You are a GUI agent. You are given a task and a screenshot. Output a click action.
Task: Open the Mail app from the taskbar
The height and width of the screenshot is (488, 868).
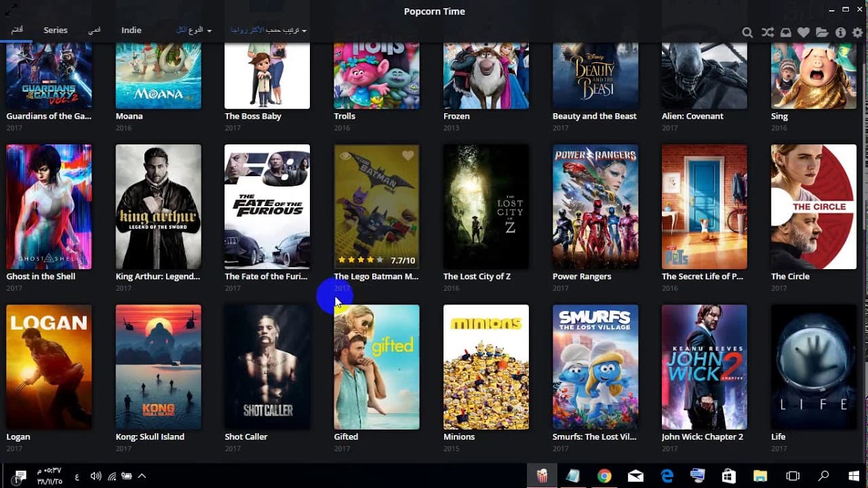pos(635,476)
